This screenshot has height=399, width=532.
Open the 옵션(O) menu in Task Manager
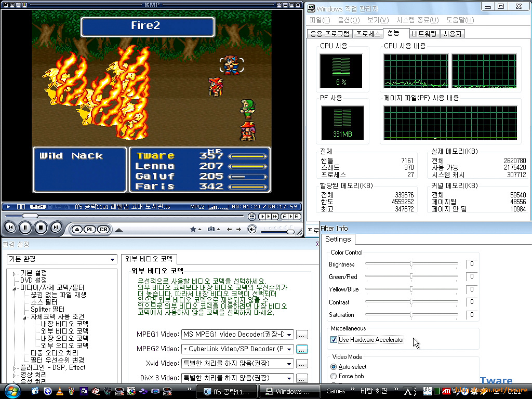(x=349, y=20)
